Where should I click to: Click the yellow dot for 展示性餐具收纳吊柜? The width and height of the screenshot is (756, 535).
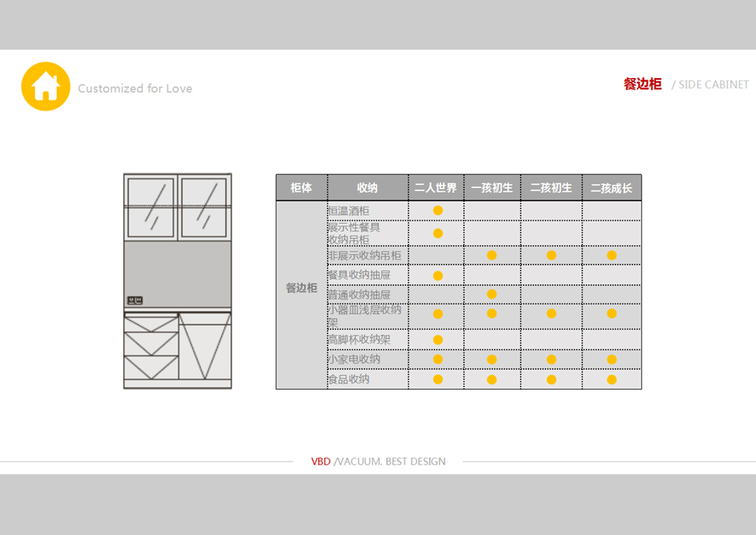(x=438, y=234)
